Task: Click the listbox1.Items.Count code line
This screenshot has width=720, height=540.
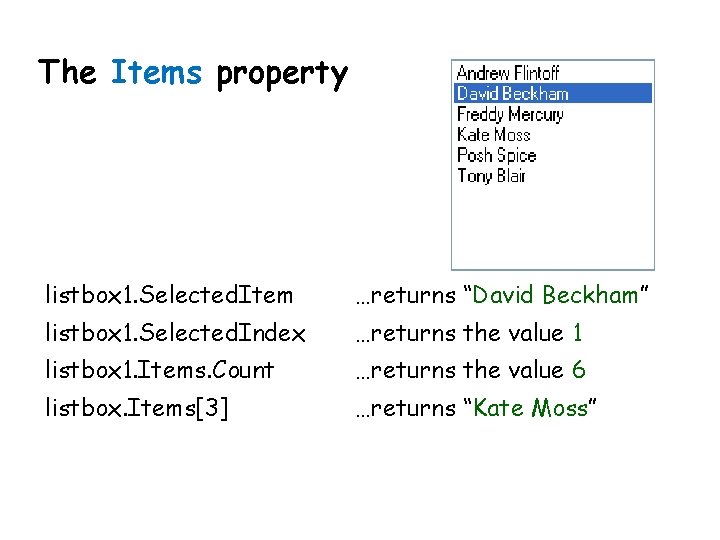Action: click(160, 370)
